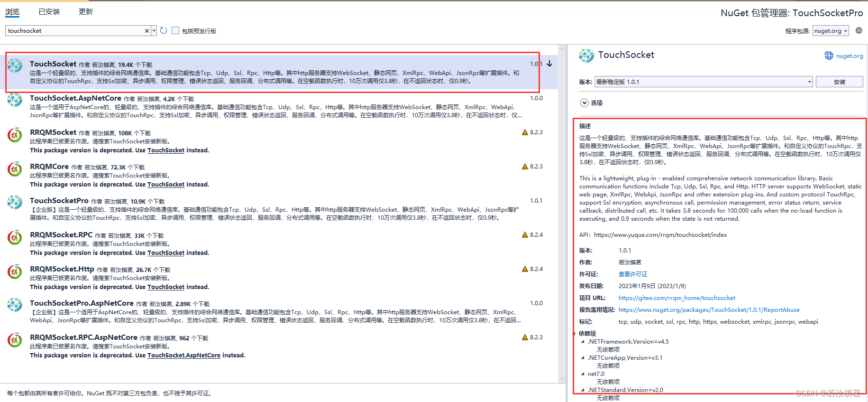Select the TouchSocketPro.AspNetCore package title
This screenshot has width=868, height=402.
click(82, 303)
